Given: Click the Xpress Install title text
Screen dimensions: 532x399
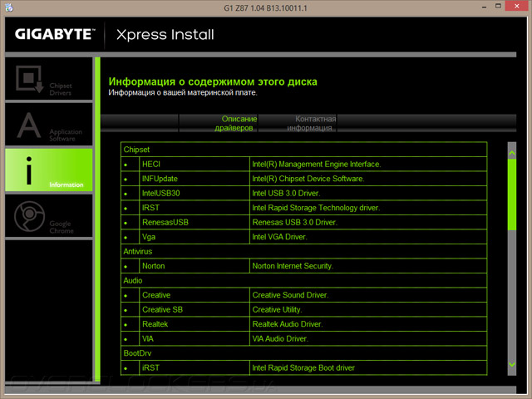Looking at the screenshot, I should (165, 35).
